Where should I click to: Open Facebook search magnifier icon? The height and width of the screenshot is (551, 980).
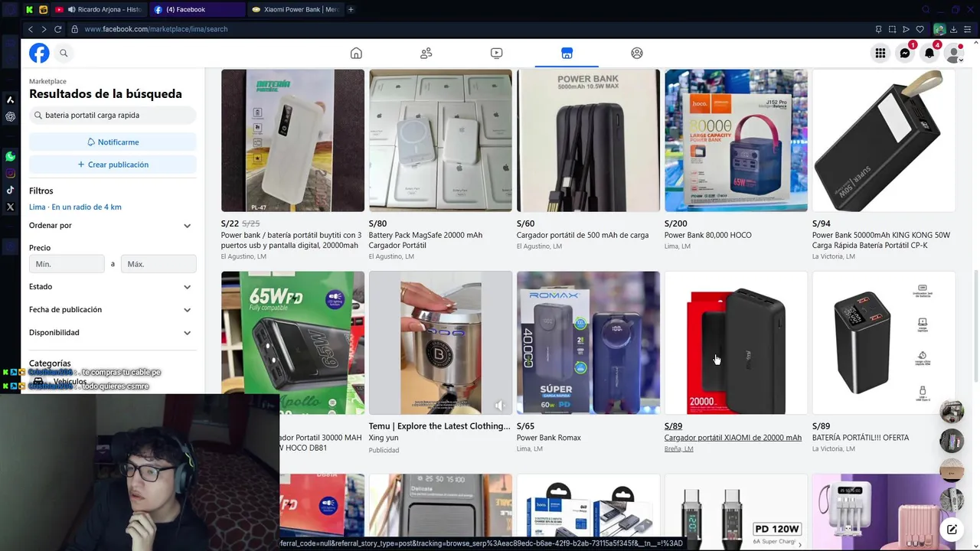tap(64, 53)
